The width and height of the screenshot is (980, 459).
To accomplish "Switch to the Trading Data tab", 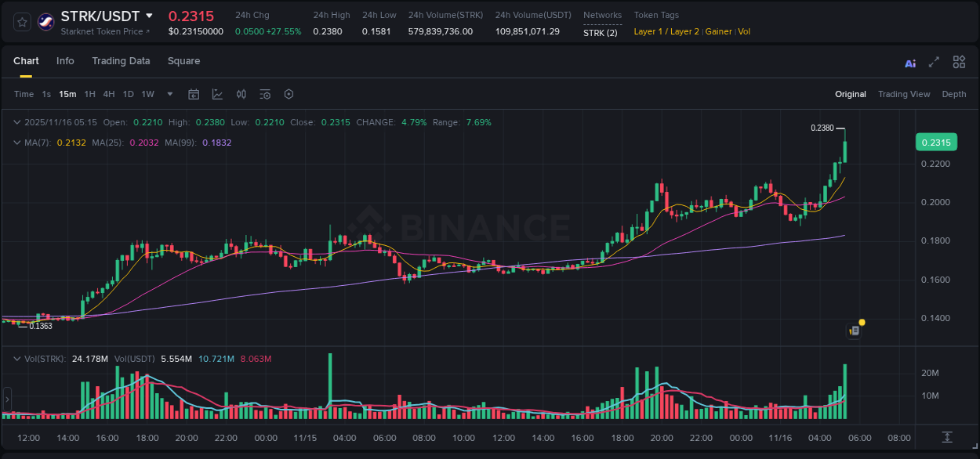I will click(x=121, y=61).
